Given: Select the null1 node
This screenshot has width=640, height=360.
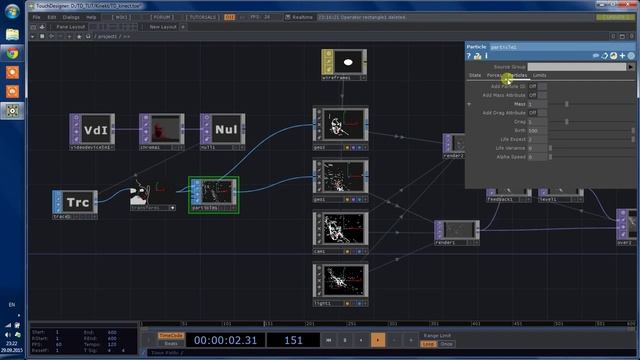Looking at the screenshot, I should (222, 131).
